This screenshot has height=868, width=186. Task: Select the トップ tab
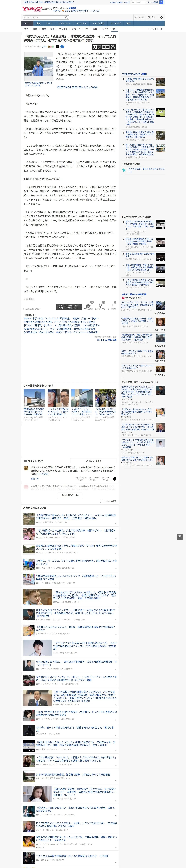pos(27,23)
